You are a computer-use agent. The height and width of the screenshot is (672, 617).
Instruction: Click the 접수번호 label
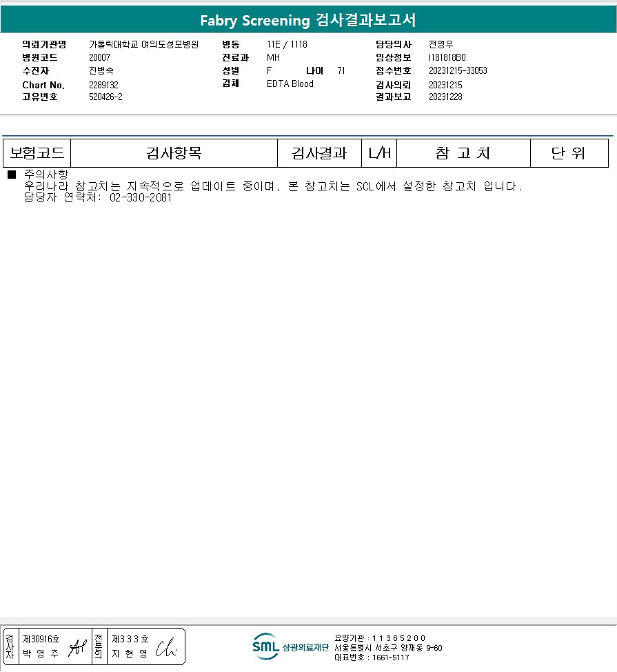pos(394,70)
